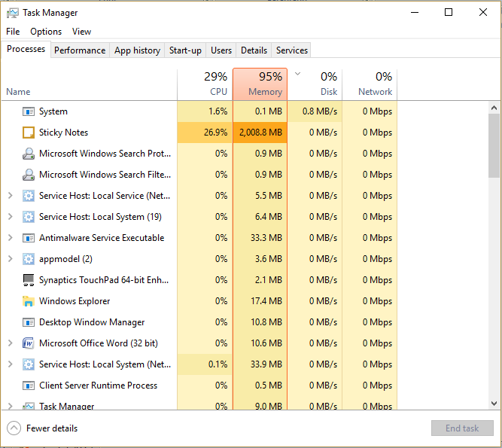
Task: Click Microsoft Windows Search Filte... icon
Action: pos(29,175)
